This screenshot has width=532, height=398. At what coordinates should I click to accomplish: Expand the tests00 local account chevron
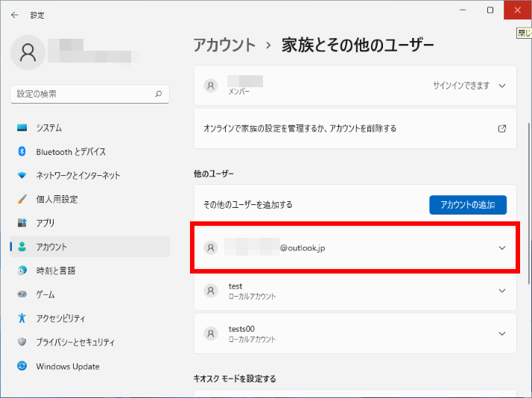click(x=502, y=334)
